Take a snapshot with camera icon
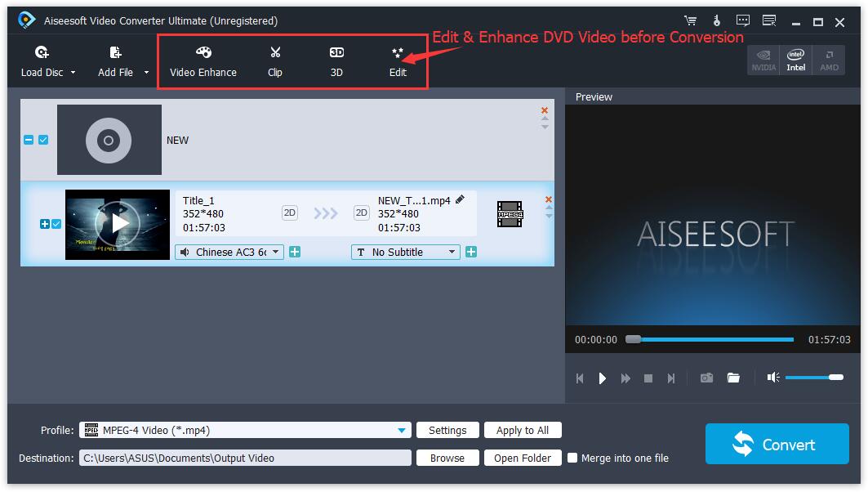The height and width of the screenshot is (492, 868). point(706,378)
